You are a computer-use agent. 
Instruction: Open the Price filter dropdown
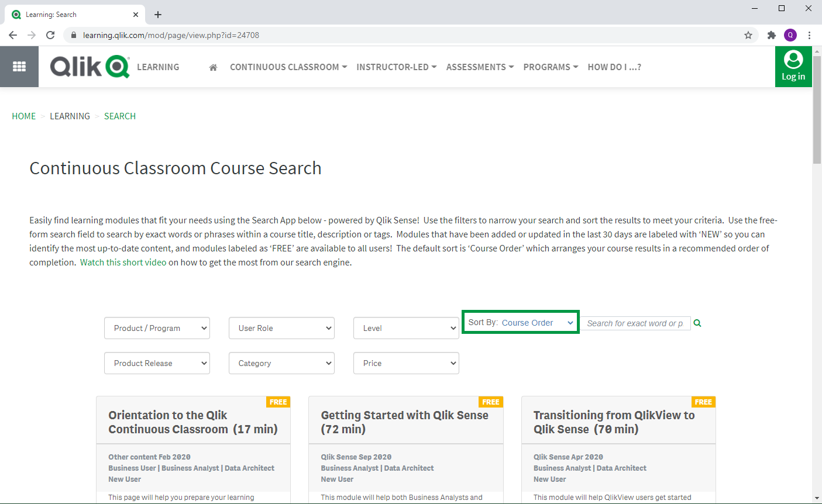[406, 363]
